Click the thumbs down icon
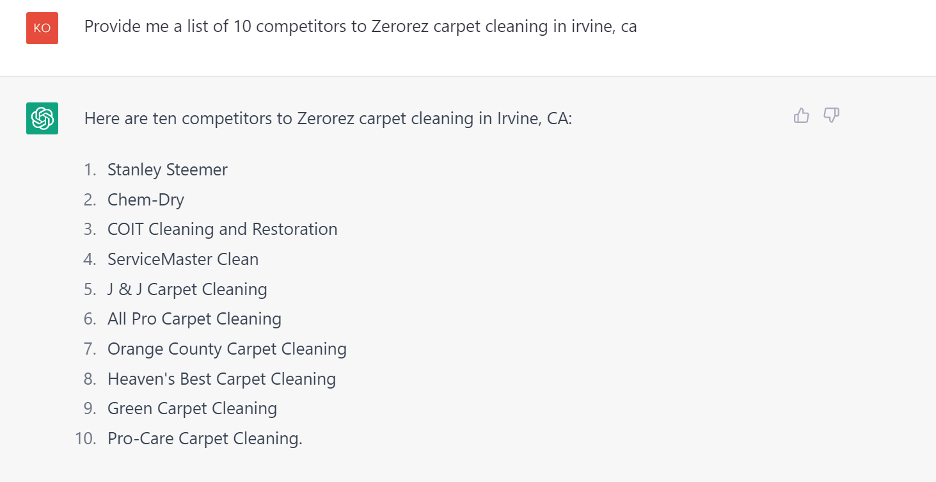The image size is (936, 482). coord(832,115)
